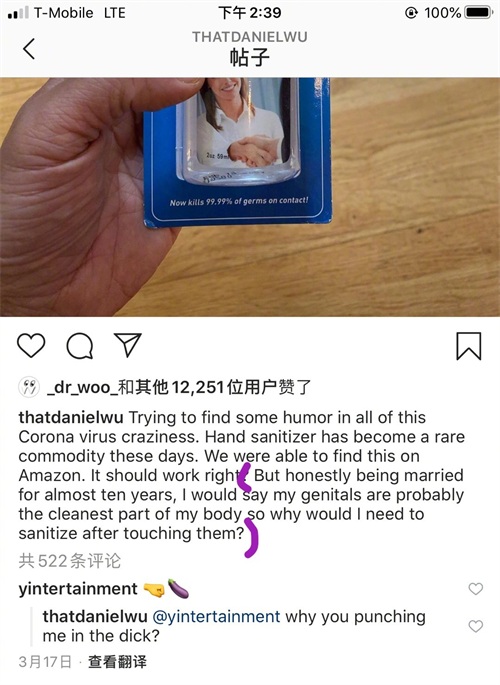Share the post with the paper plane icon
Screen dimensions: 500x685
coord(128,345)
